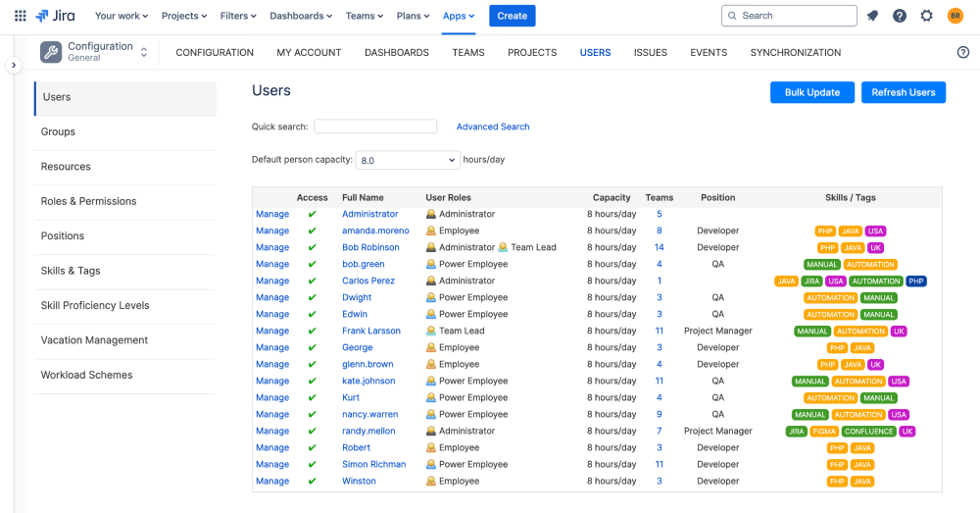Click the Bulk Update button

(811, 92)
